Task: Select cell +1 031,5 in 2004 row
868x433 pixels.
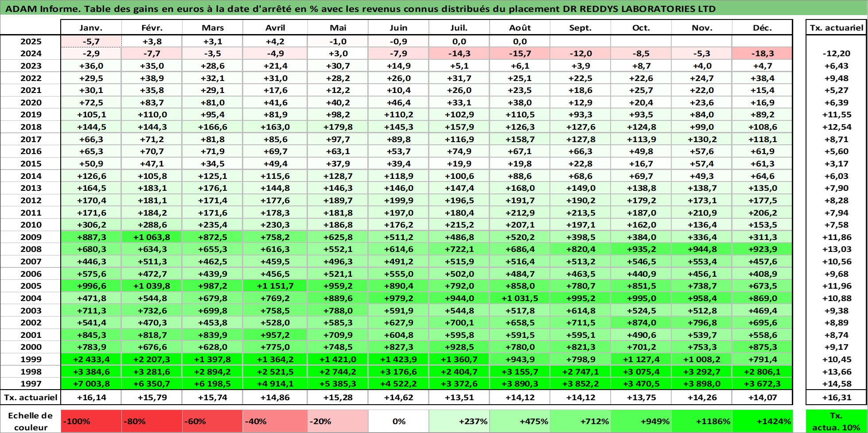Action: tap(520, 298)
